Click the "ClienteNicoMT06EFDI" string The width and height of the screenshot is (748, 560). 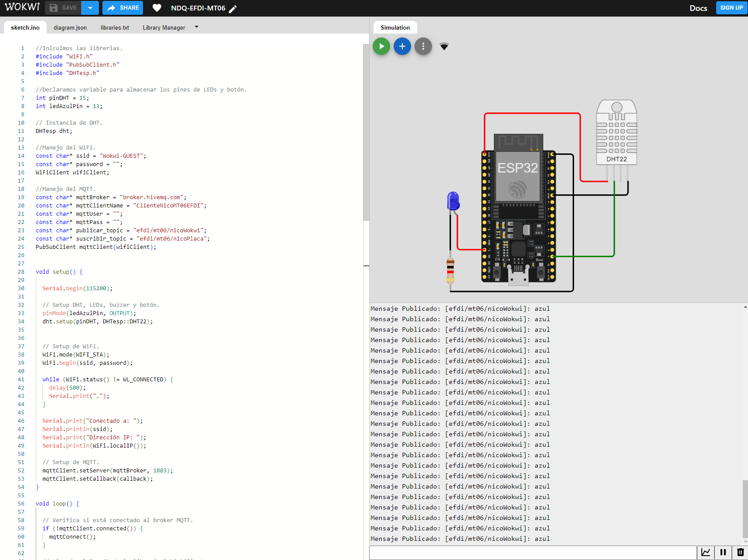coord(168,206)
